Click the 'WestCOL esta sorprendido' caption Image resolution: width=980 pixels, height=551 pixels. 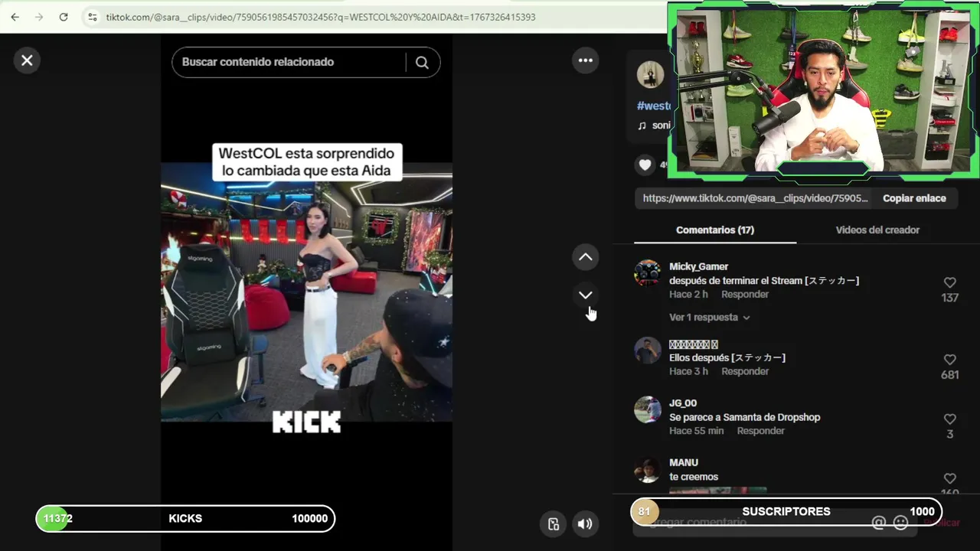306,162
